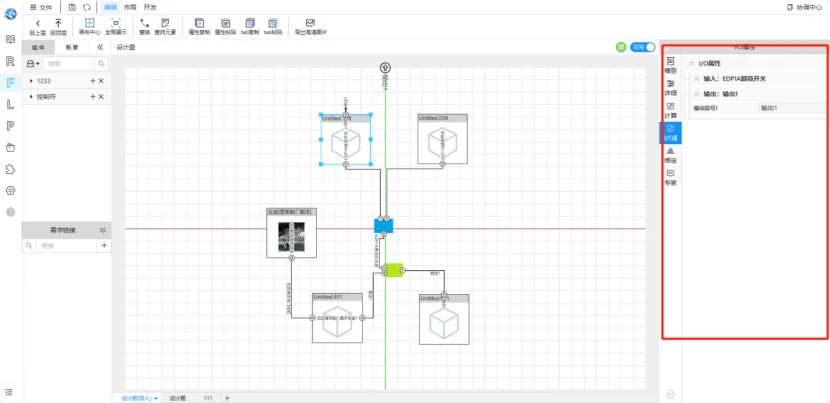
Task: Click the 输出1 value field
Action: pyautogui.click(x=791, y=108)
